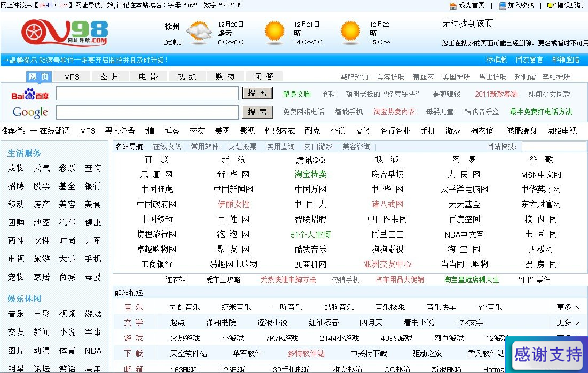Screen dimensions: 588x373
Task: Open the 2011新款春装 promo link
Action: pos(496,94)
